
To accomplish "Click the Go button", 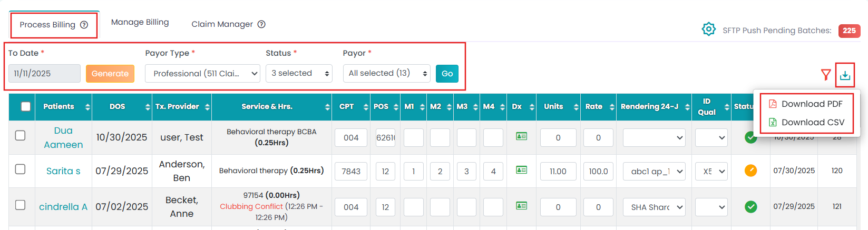I will tap(447, 74).
